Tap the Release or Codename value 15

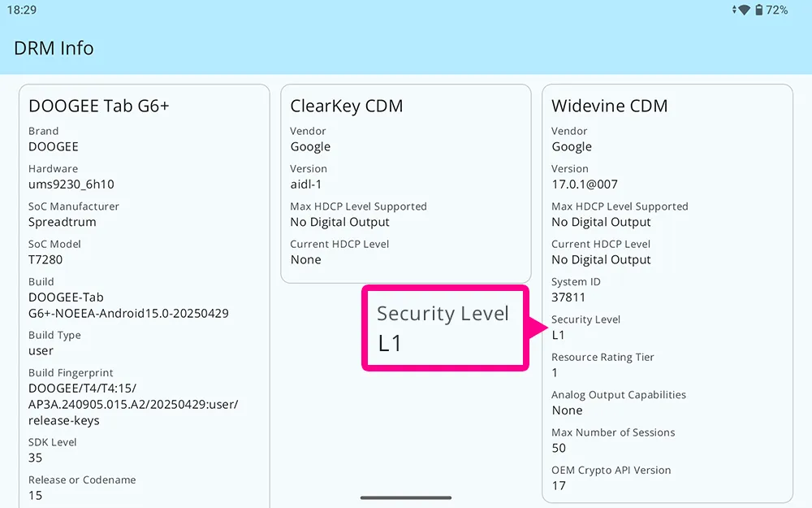pos(35,496)
